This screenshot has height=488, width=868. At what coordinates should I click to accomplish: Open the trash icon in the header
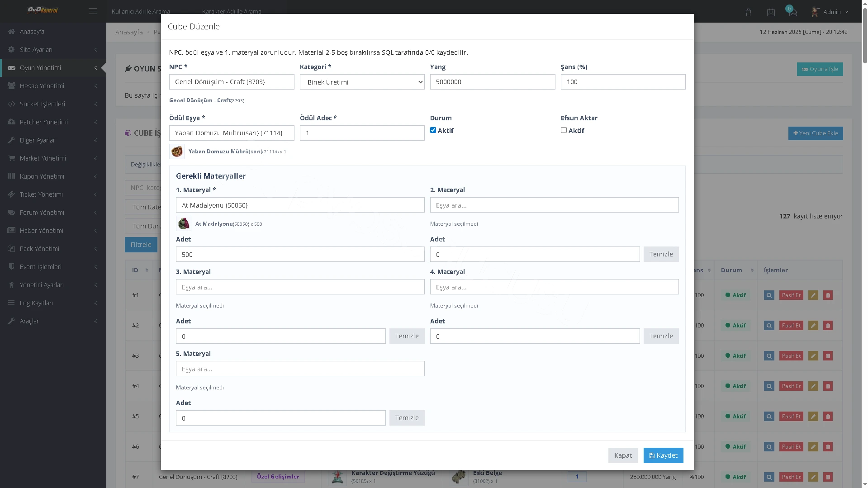coord(748,12)
